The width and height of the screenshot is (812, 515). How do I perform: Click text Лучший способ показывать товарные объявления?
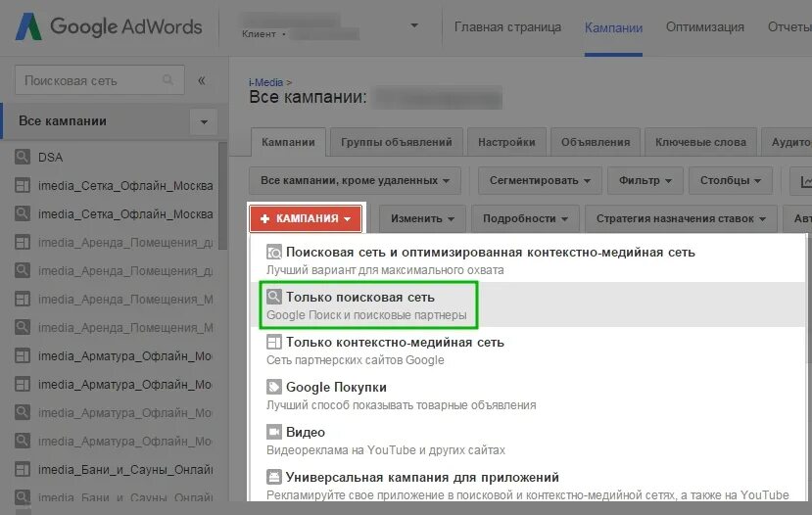(x=402, y=405)
